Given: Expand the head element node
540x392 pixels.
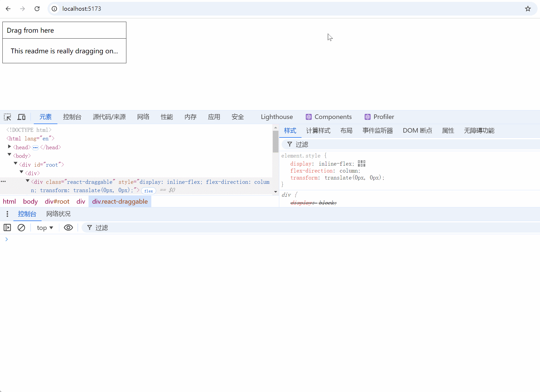Looking at the screenshot, I should (9, 147).
